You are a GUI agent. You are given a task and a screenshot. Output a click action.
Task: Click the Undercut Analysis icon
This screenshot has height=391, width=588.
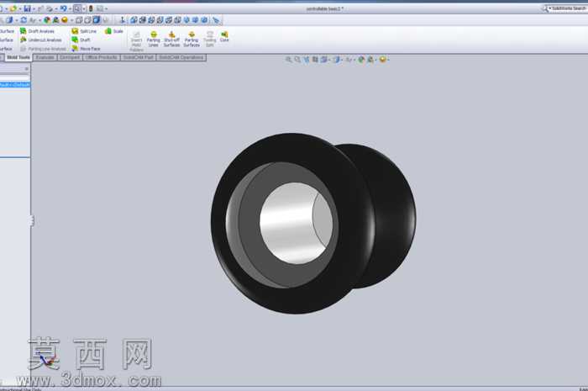coord(24,40)
